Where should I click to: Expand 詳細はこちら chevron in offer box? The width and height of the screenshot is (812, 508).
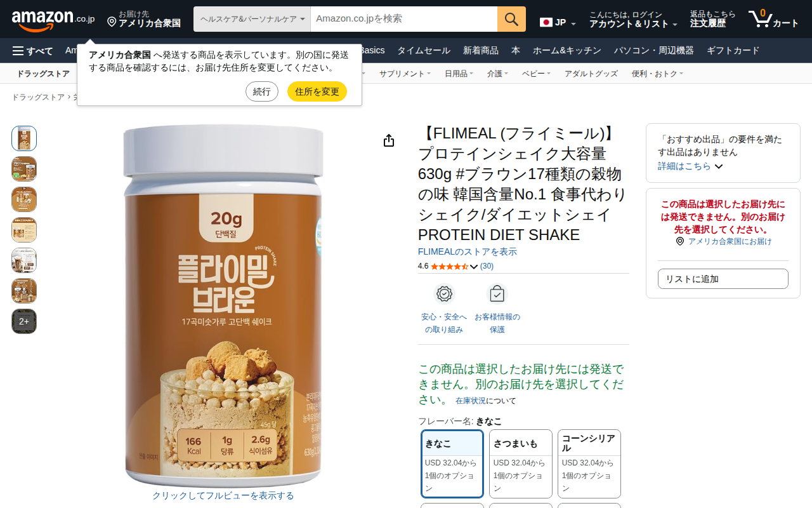click(x=719, y=166)
